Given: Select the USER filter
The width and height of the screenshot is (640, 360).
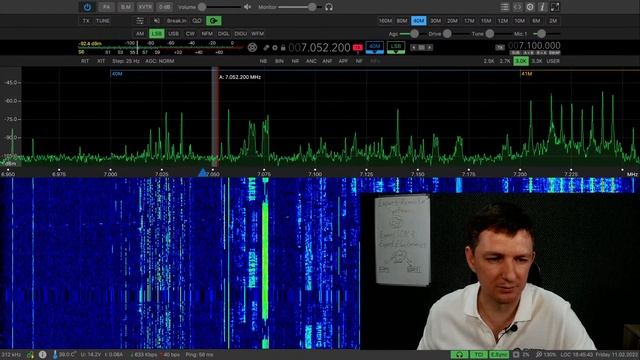Looking at the screenshot, I should pyautogui.click(x=553, y=61).
